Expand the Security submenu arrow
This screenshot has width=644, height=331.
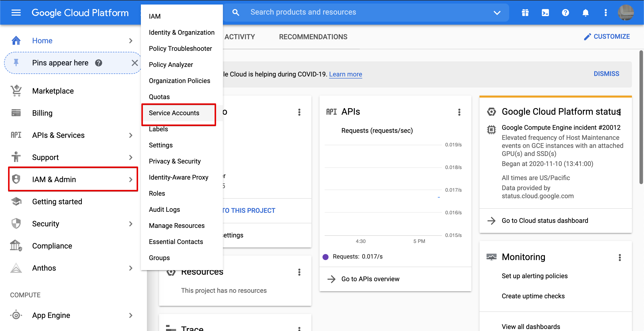pos(131,224)
